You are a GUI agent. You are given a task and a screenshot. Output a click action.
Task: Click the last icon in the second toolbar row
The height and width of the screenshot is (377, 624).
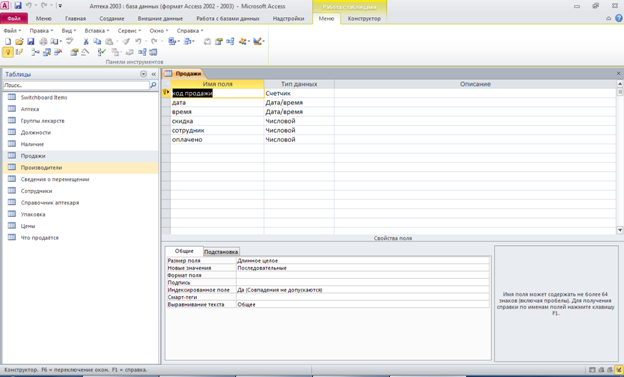click(153, 52)
